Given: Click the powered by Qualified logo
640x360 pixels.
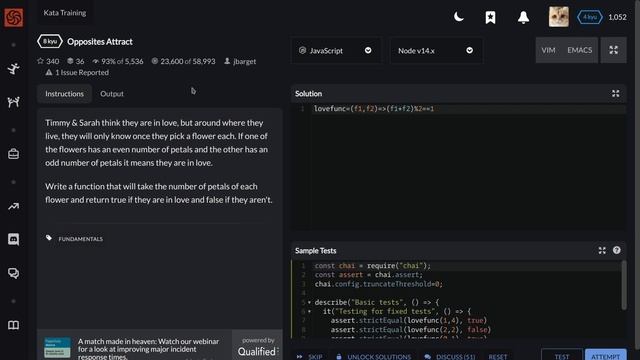Looking at the screenshot, I should pyautogui.click(x=258, y=347).
